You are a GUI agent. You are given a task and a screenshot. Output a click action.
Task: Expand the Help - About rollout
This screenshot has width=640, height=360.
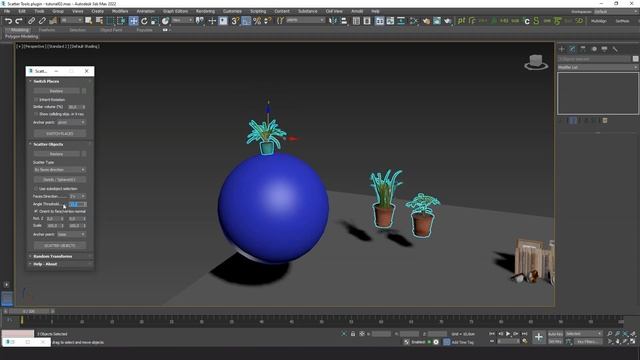pos(45,264)
